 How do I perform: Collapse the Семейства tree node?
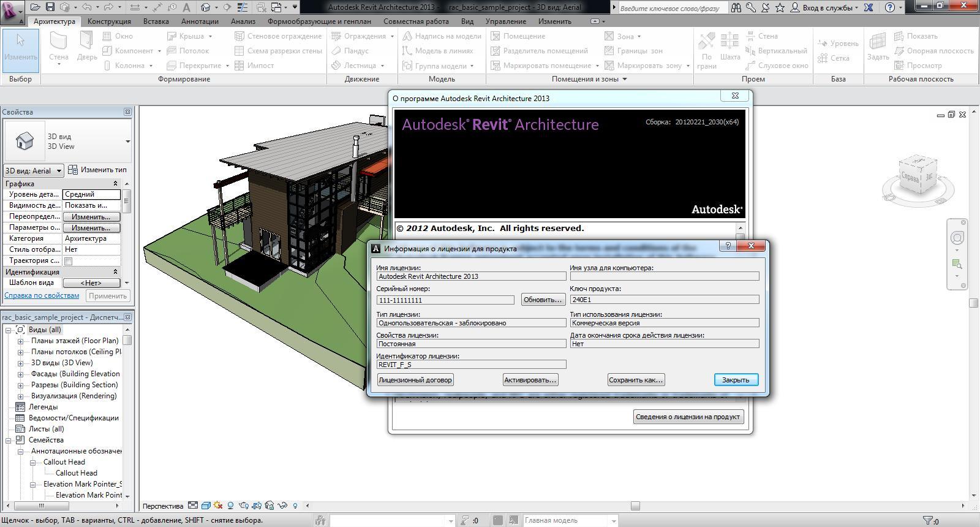[x=9, y=441]
